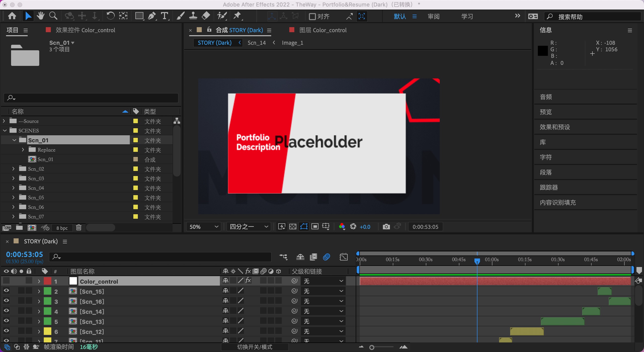The width and height of the screenshot is (644, 352).
Task: Select the Hand tool
Action: click(x=41, y=16)
